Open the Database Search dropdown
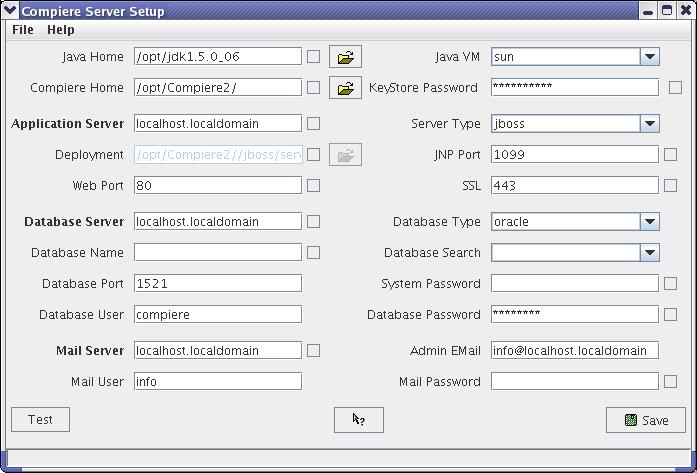Screen dimensions: 697x473 [x=649, y=253]
